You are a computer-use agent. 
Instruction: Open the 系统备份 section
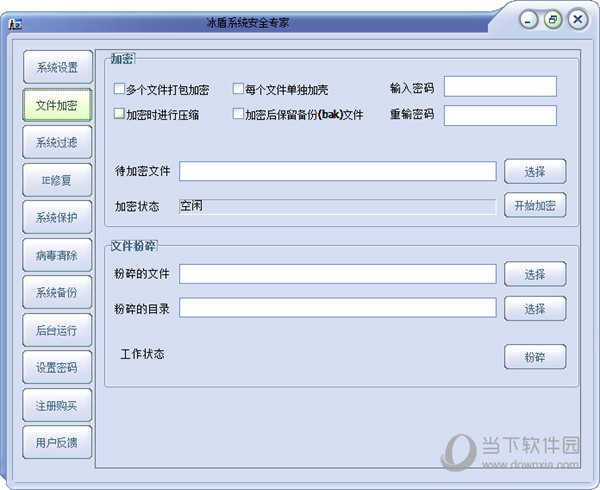coord(57,292)
